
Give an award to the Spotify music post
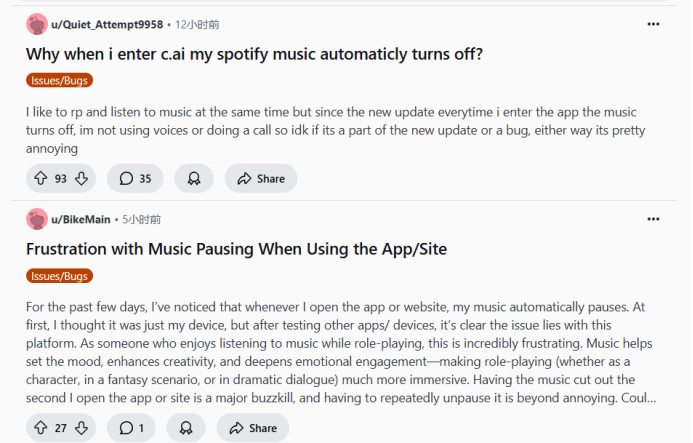tap(194, 179)
